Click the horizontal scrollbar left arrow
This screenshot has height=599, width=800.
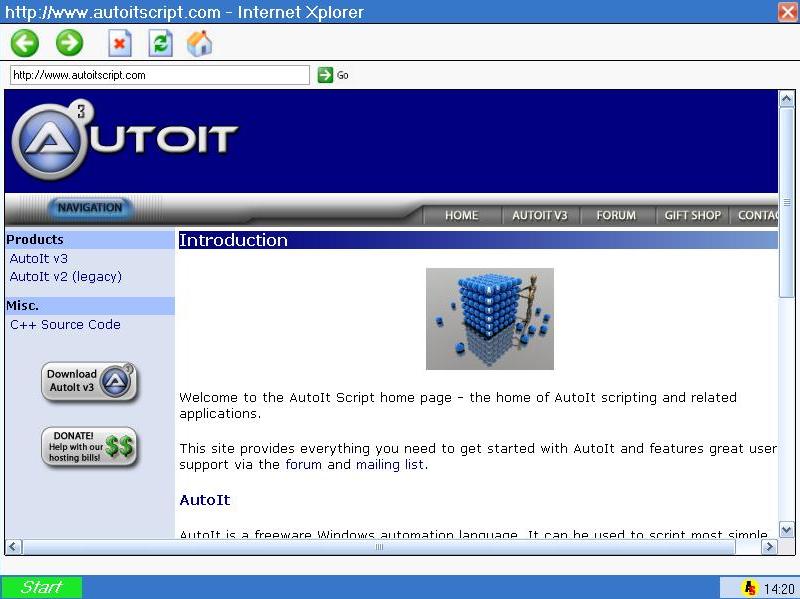tap(13, 547)
